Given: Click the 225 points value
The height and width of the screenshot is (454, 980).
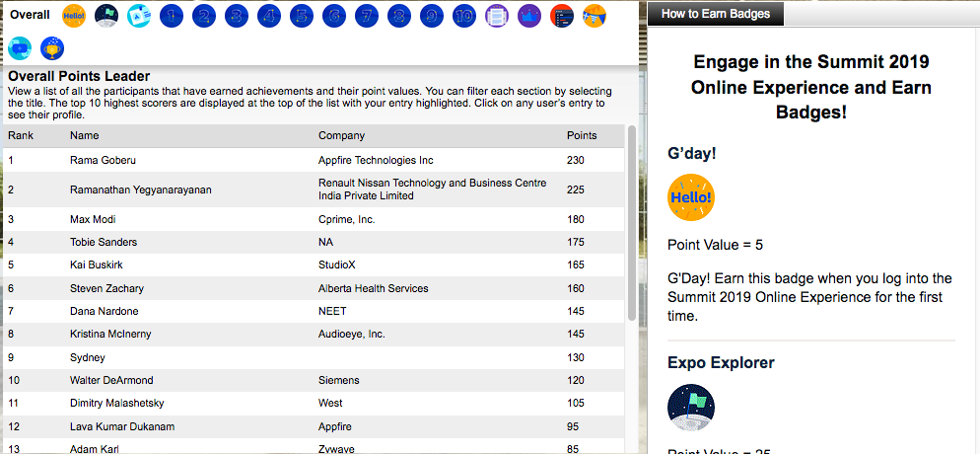Looking at the screenshot, I should click(x=575, y=189).
